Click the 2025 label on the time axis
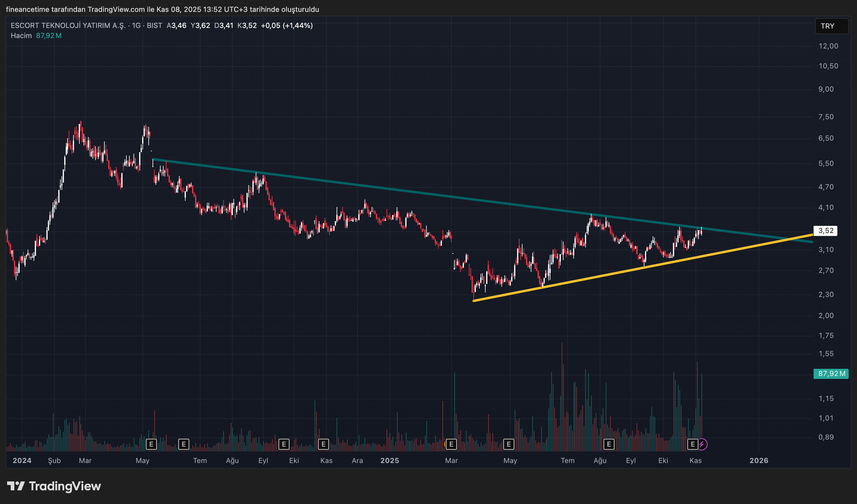 pos(390,461)
